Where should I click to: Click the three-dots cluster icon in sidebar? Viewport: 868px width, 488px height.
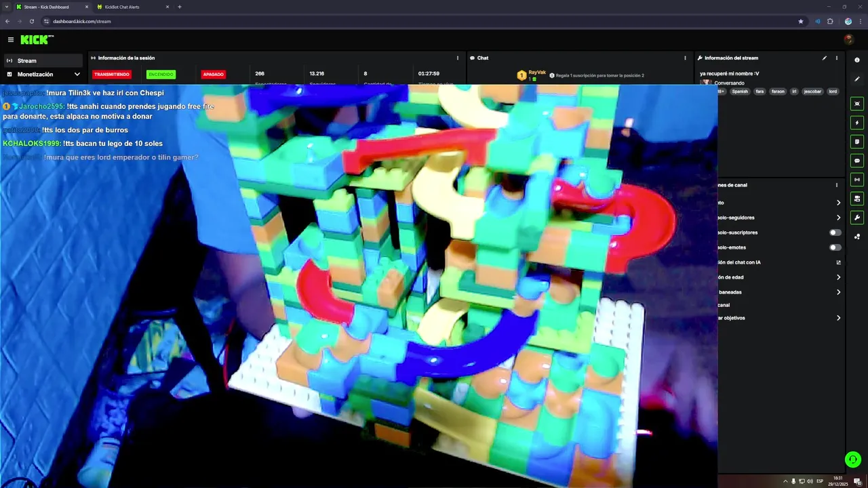(x=857, y=237)
